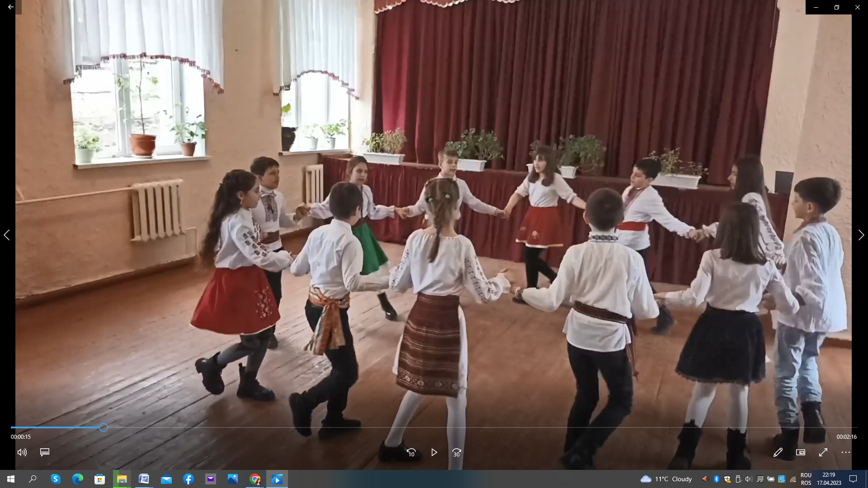Open the more options ellipsis menu
This screenshot has height=488, width=868.
(x=846, y=452)
